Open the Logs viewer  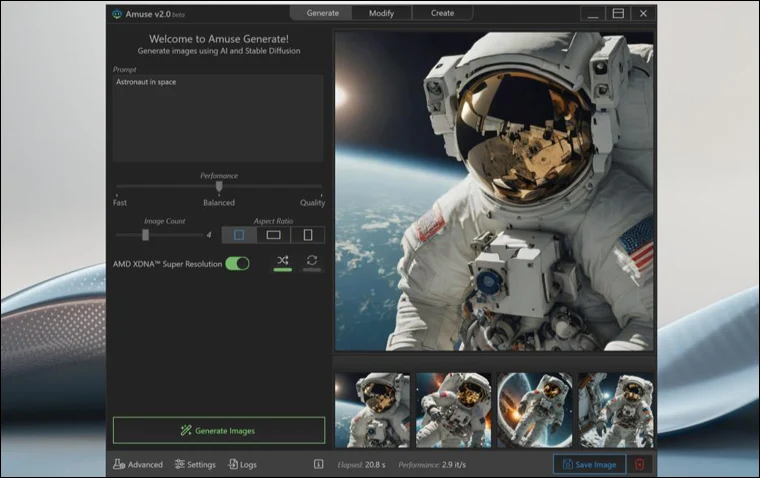[x=243, y=464]
